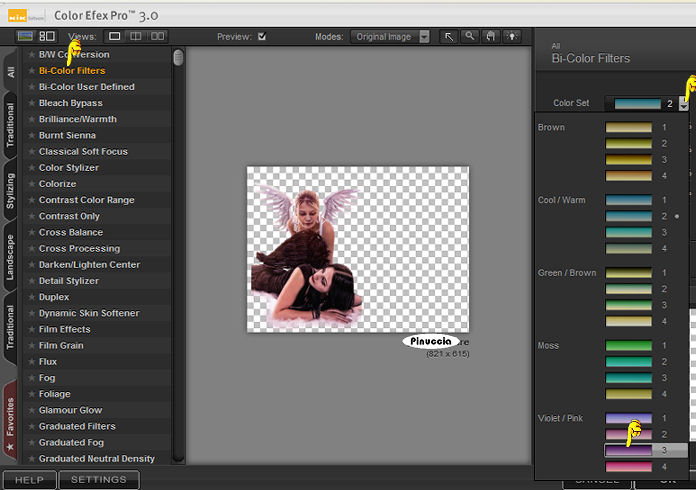Favorite star for Graduated Fog filter
Viewport: 696px width, 490px height.
pyautogui.click(x=32, y=443)
